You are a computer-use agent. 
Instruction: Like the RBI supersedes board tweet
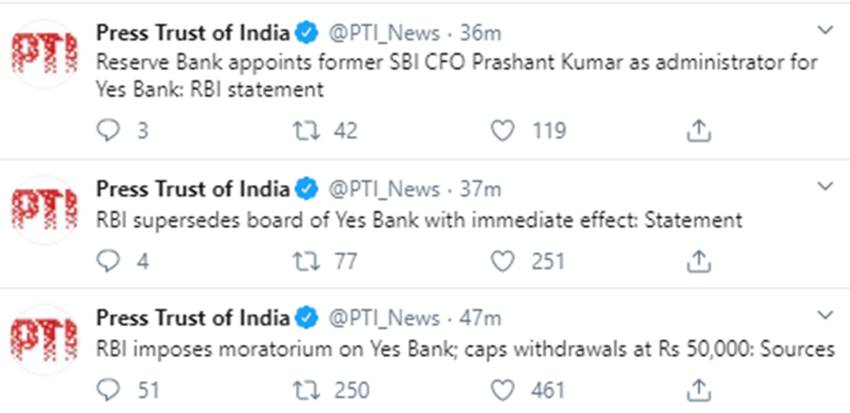(504, 261)
